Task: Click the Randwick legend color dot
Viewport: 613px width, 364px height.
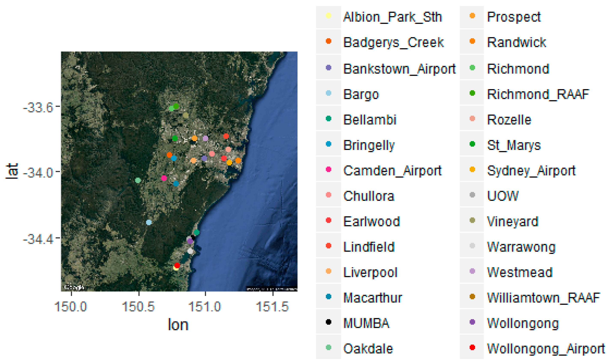Action: coord(472,41)
